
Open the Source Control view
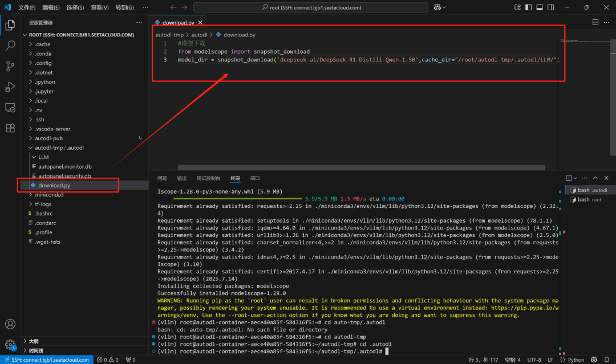[10, 66]
